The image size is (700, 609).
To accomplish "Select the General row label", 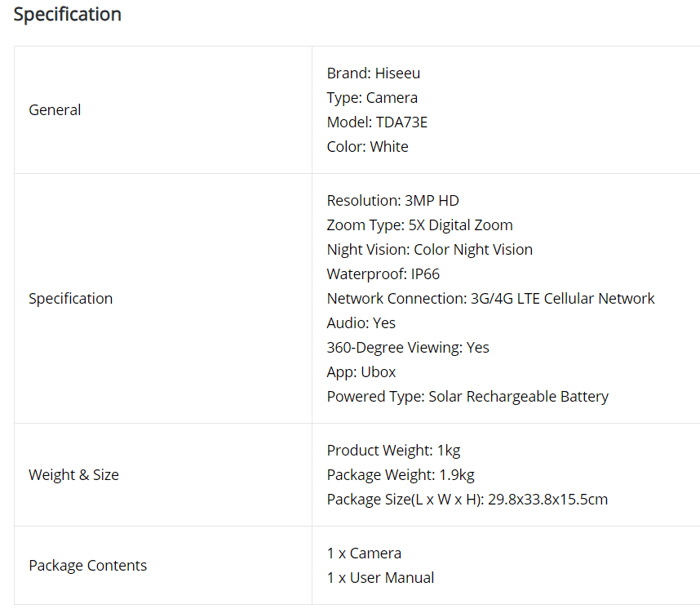I will tap(55, 110).
